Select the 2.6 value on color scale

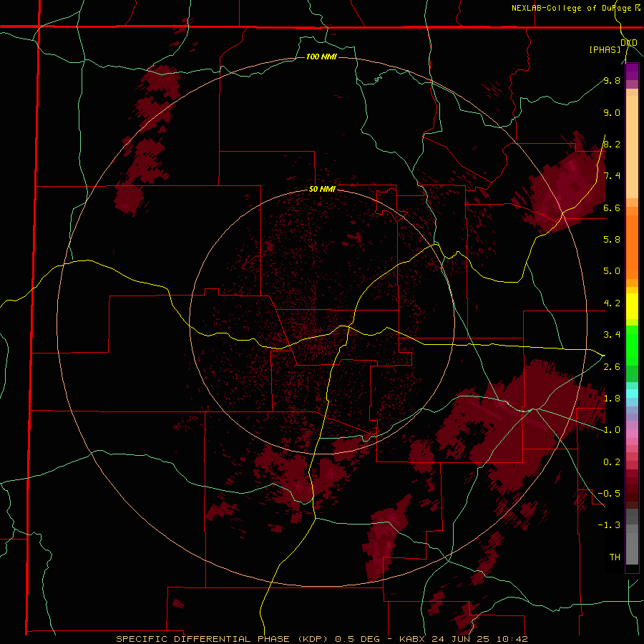[612, 366]
